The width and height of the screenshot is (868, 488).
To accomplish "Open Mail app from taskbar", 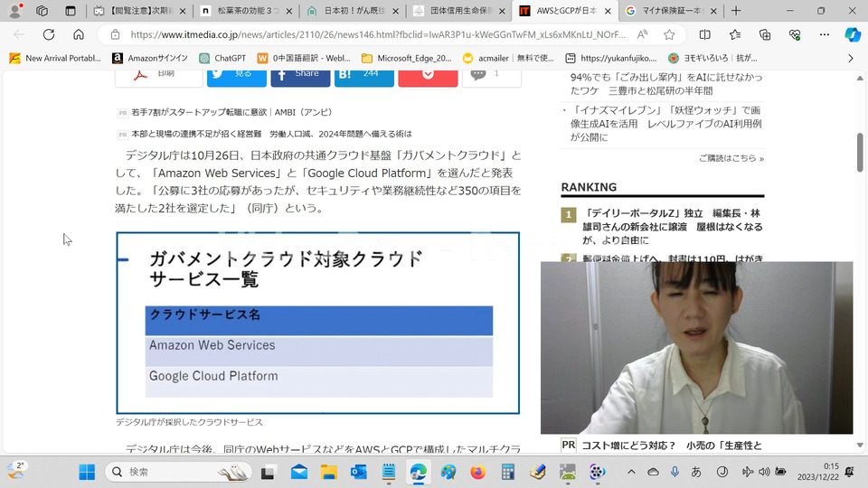I will (x=299, y=472).
